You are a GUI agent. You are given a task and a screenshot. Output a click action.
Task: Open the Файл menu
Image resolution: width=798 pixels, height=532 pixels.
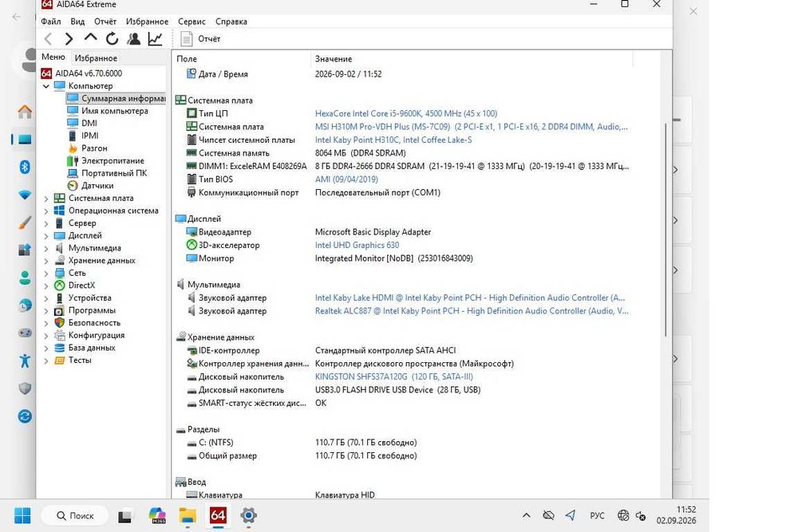51,22
